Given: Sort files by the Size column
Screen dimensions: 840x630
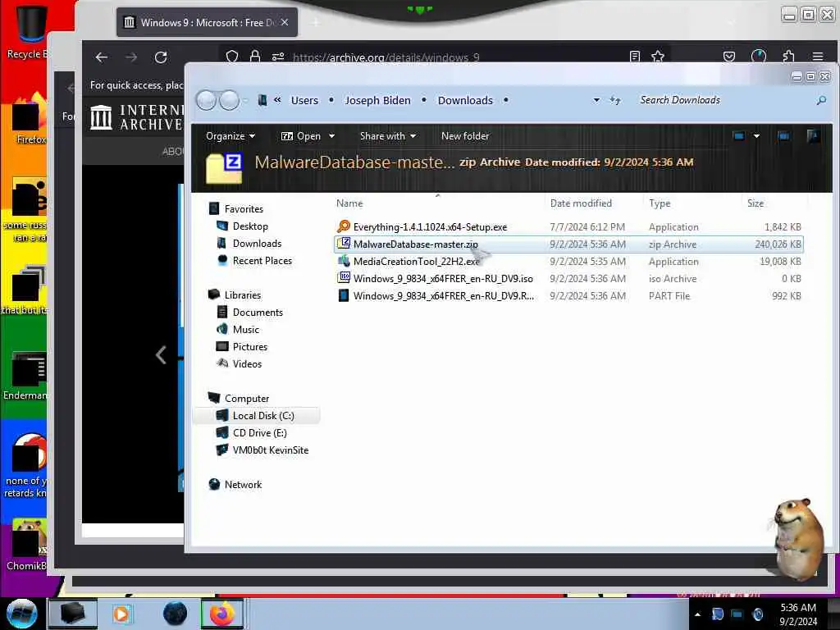Looking at the screenshot, I should 756,203.
